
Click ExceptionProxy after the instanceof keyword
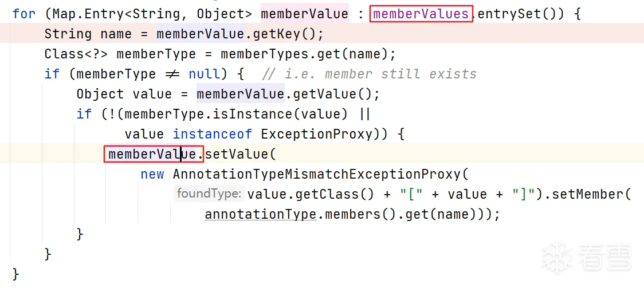[x=320, y=134]
